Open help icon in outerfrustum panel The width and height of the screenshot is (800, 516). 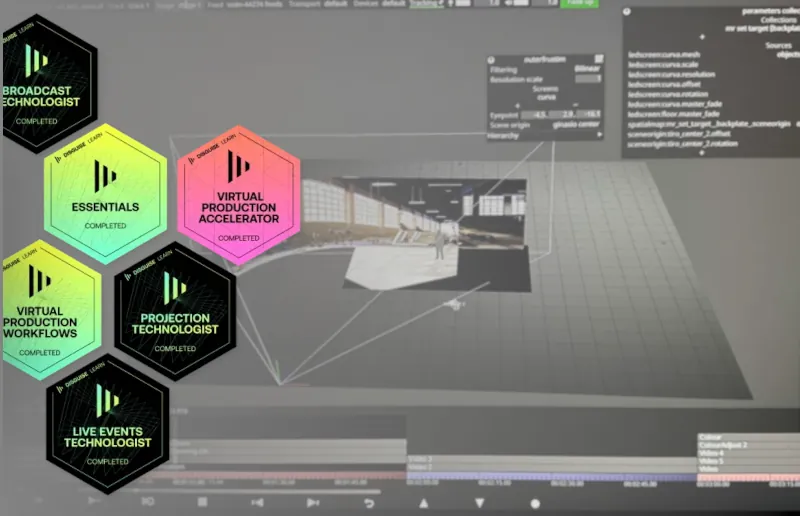point(491,60)
